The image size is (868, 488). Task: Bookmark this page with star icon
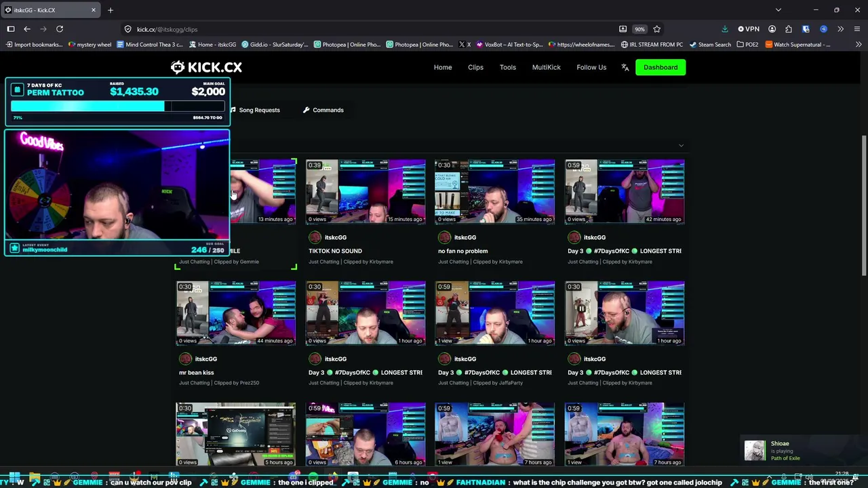pos(656,29)
